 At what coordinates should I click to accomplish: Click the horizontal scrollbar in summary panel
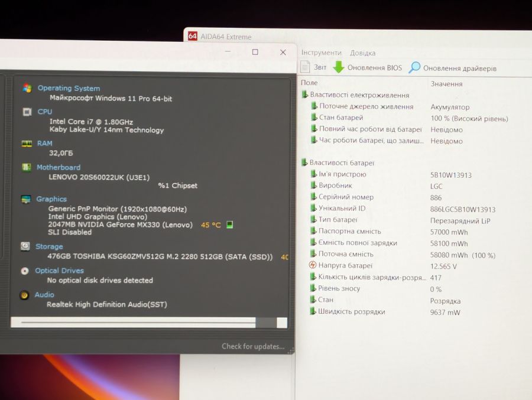click(x=149, y=323)
